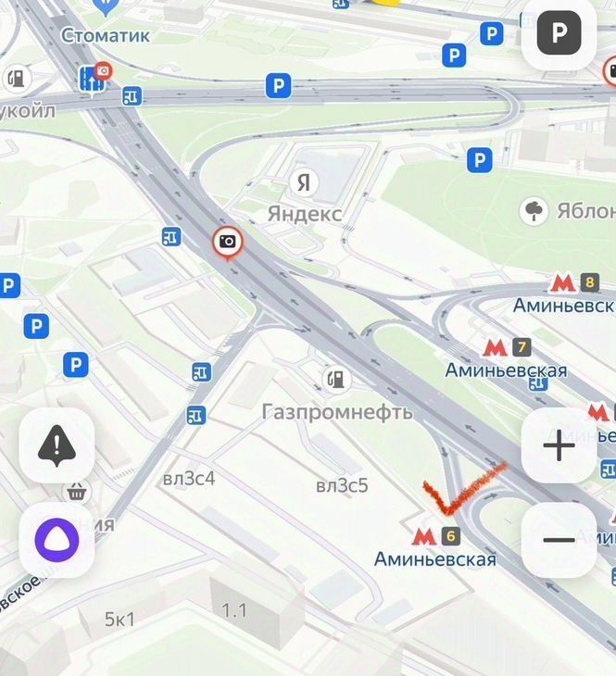Select the bus stop beside speed camera

(171, 237)
